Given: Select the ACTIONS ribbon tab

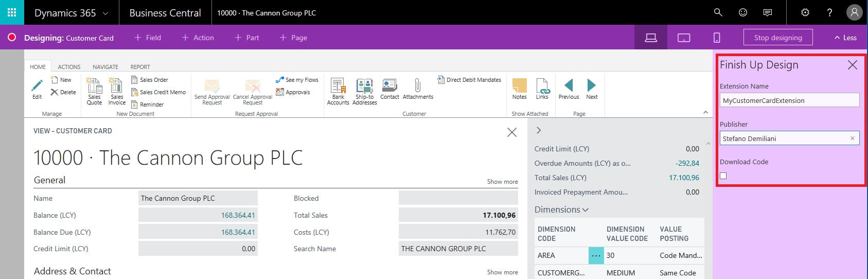Looking at the screenshot, I should 69,67.
